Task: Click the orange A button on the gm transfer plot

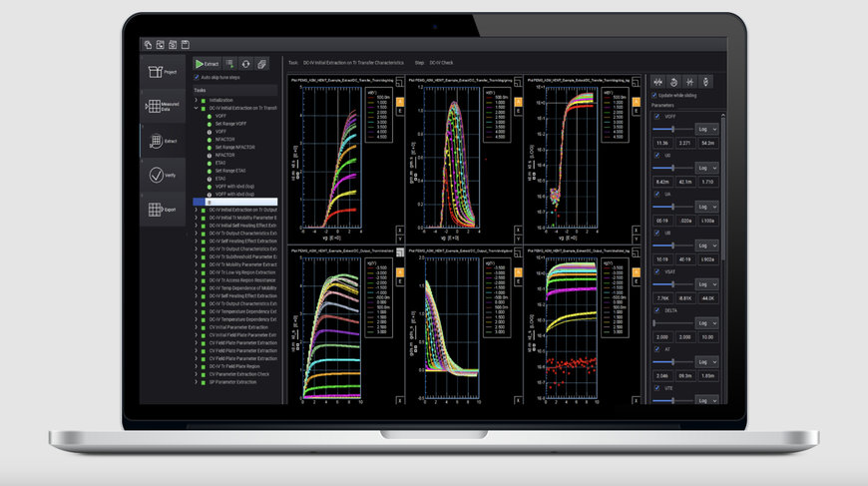Action: (518, 102)
